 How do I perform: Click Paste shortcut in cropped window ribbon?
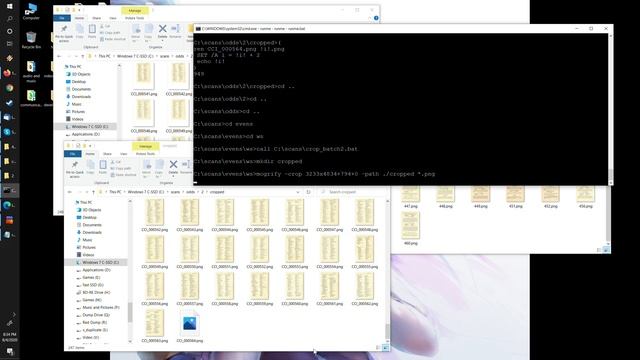point(123,175)
